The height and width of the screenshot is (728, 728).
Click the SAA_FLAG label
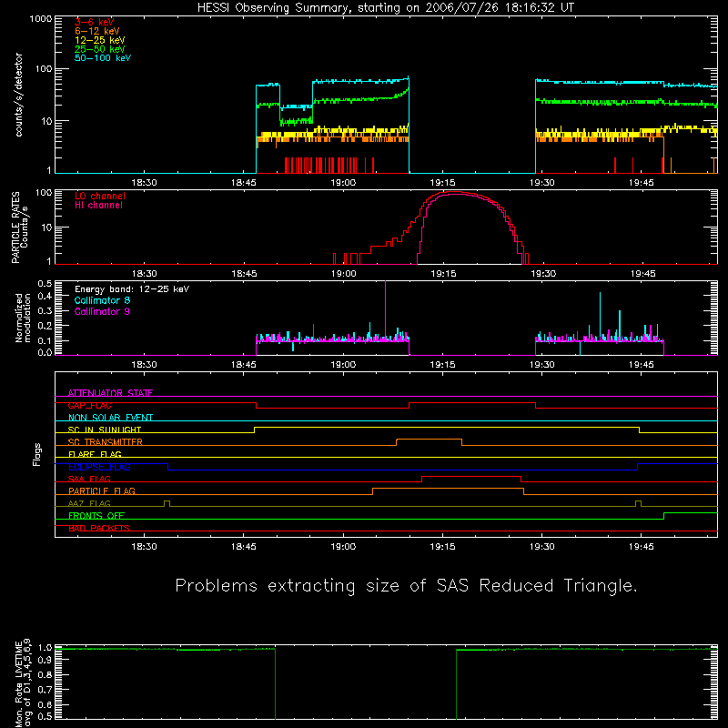point(89,479)
